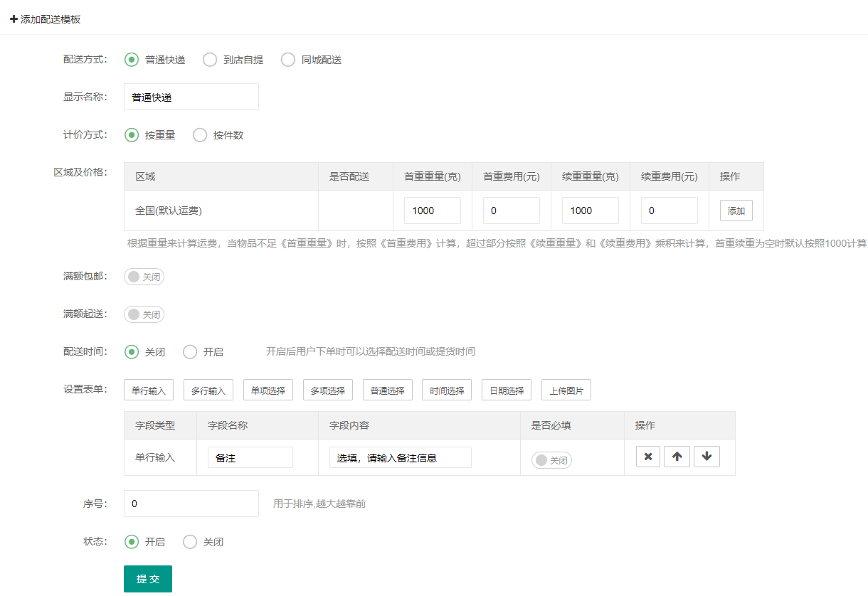The width and height of the screenshot is (868, 596).
Task: Add a 单行输入 form field
Action: (x=148, y=390)
